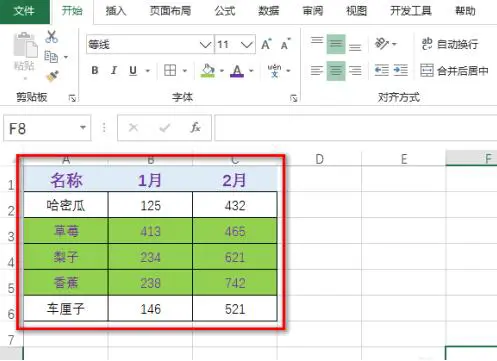The width and height of the screenshot is (497, 361).
Task: Toggle Bold formatting
Action: coord(95,71)
